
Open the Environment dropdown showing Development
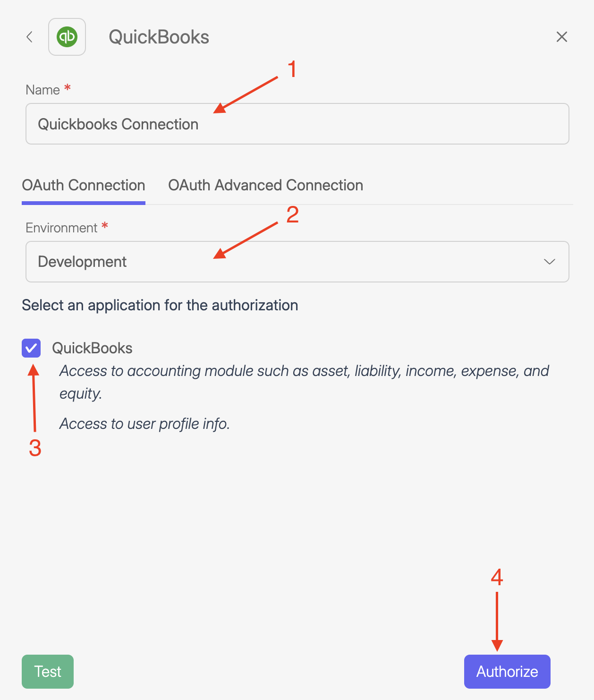click(x=297, y=262)
